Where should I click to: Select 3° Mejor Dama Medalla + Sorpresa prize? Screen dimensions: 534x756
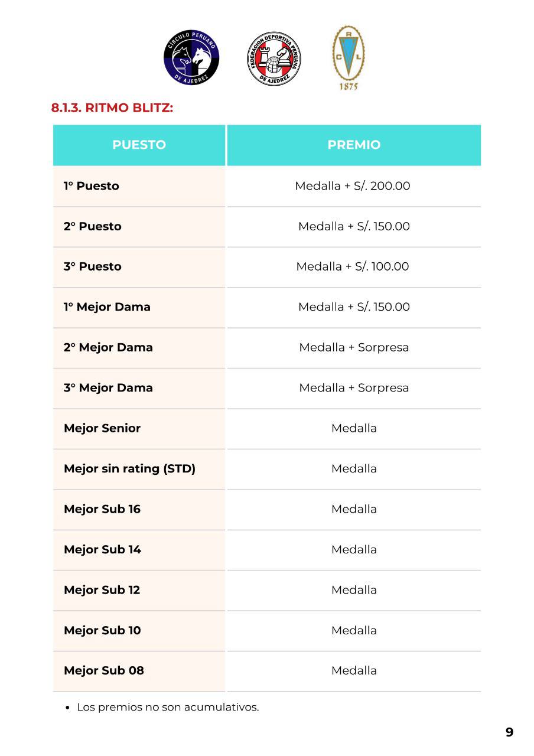tap(354, 387)
